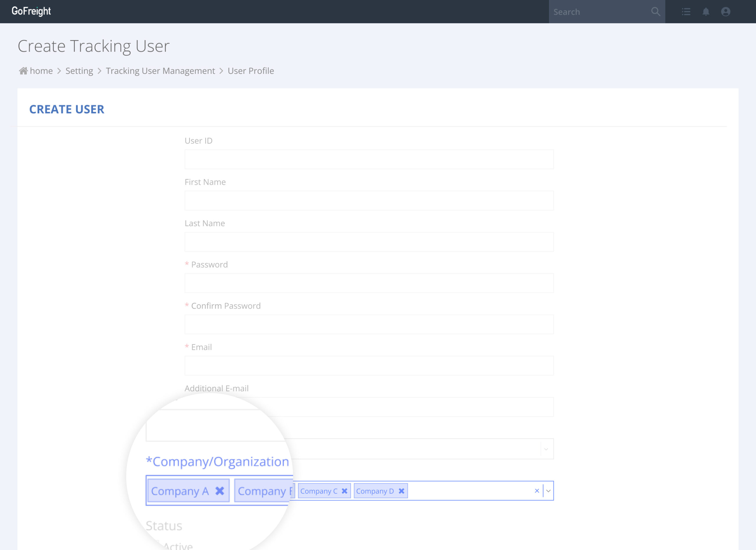Remove the Company D tag
This screenshot has width=756, height=550.
(402, 490)
